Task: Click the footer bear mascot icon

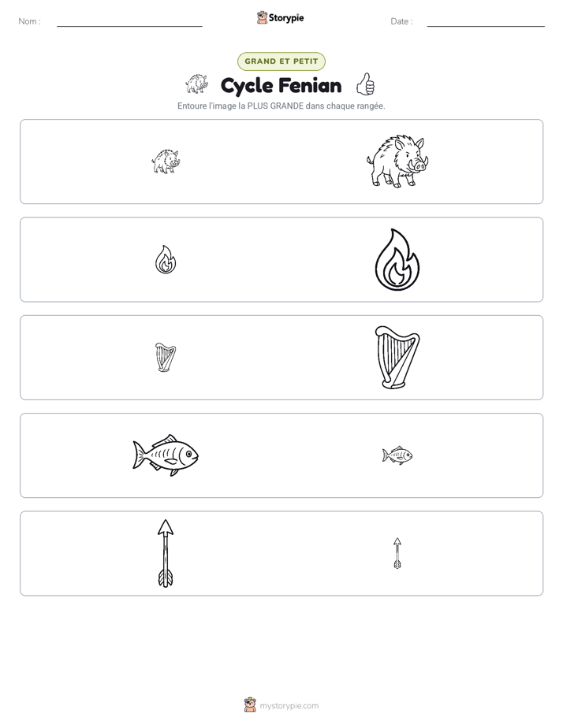Action: coord(250,705)
